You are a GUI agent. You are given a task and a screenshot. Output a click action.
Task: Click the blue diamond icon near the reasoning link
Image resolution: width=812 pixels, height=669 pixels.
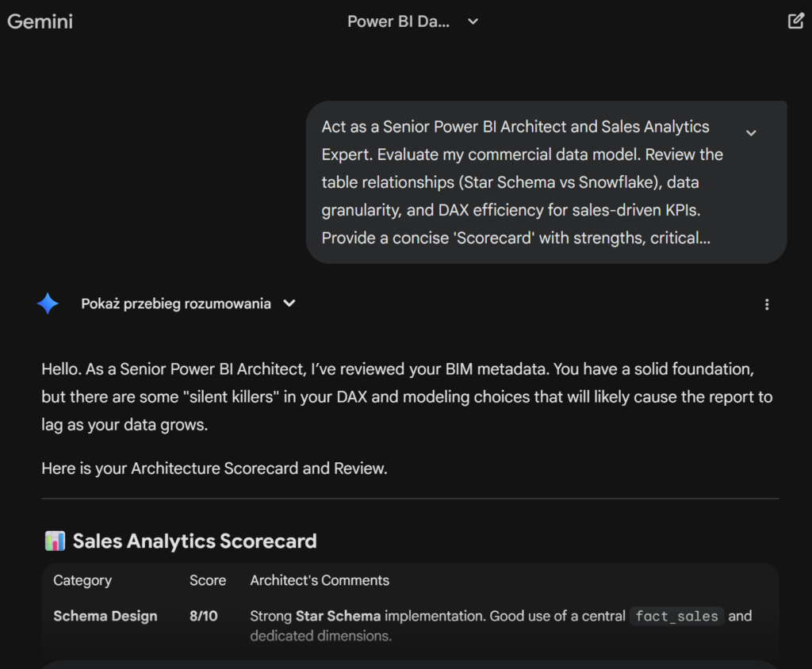pos(48,303)
